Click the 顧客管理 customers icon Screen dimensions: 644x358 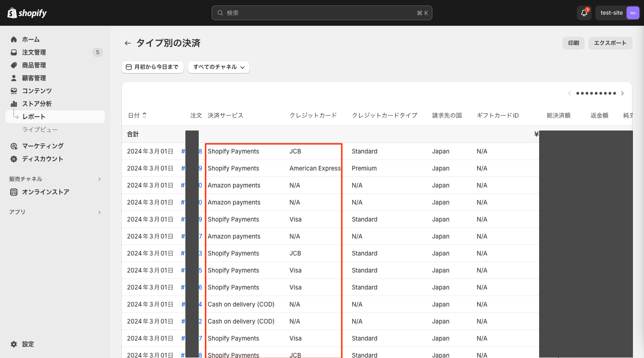pyautogui.click(x=14, y=78)
